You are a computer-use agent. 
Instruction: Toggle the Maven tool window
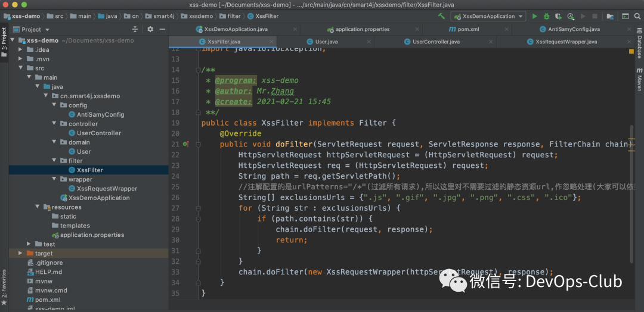coord(639,79)
